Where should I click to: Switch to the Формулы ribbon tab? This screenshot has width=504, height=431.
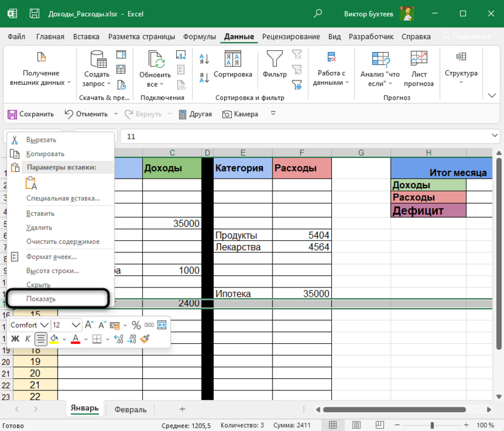pos(200,36)
